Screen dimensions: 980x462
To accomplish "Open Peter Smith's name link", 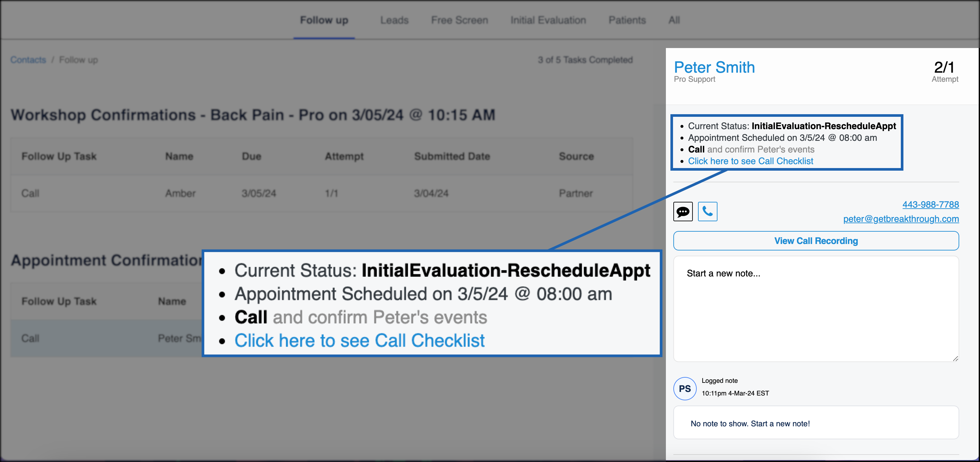I will point(714,67).
